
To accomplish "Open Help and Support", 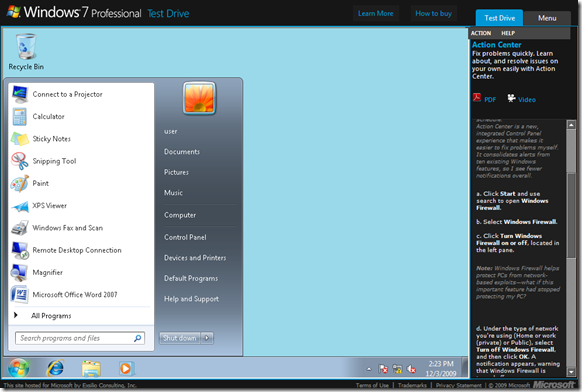I will pos(192,299).
